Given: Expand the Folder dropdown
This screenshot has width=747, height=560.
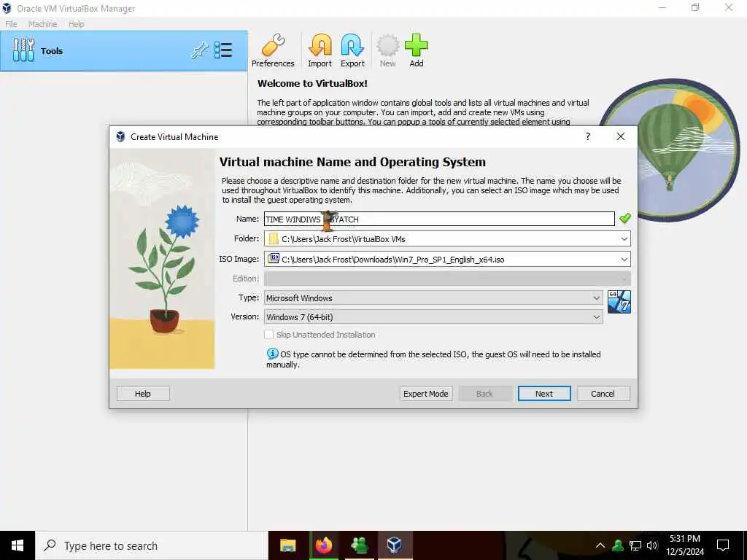Looking at the screenshot, I should 624,239.
